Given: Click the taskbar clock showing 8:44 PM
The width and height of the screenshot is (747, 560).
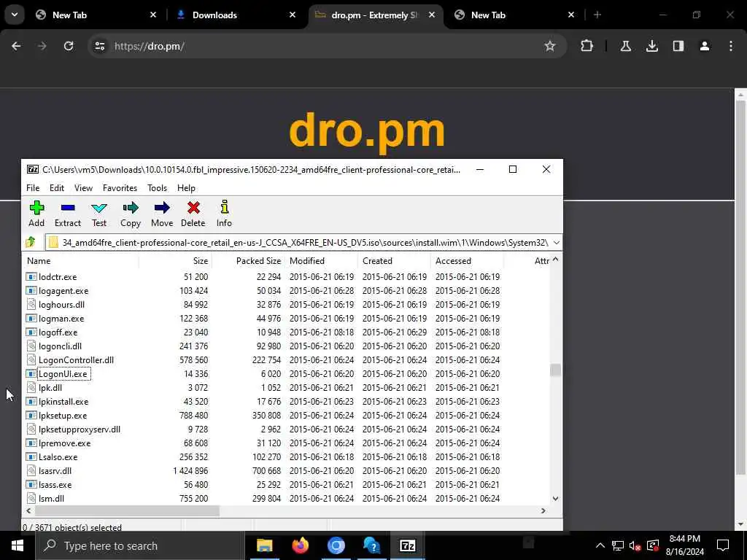Looking at the screenshot, I should (x=684, y=545).
